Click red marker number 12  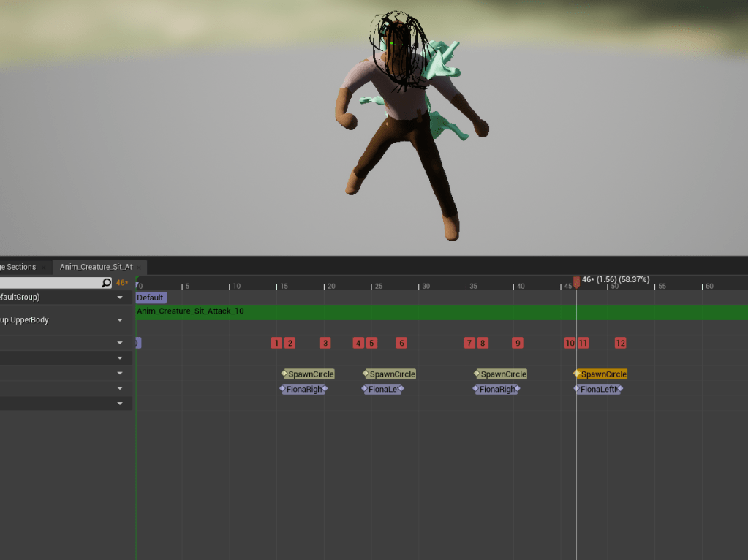pos(621,343)
